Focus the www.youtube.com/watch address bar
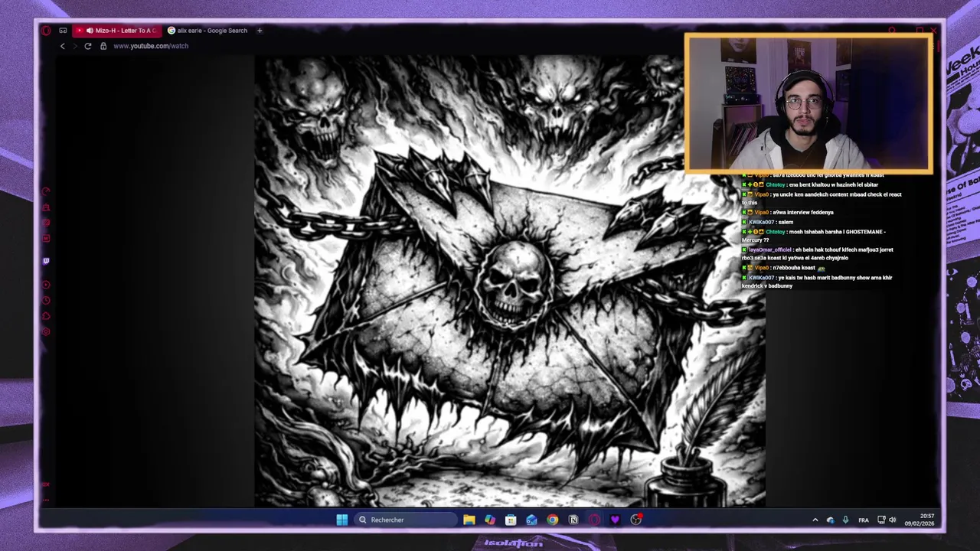 point(151,46)
